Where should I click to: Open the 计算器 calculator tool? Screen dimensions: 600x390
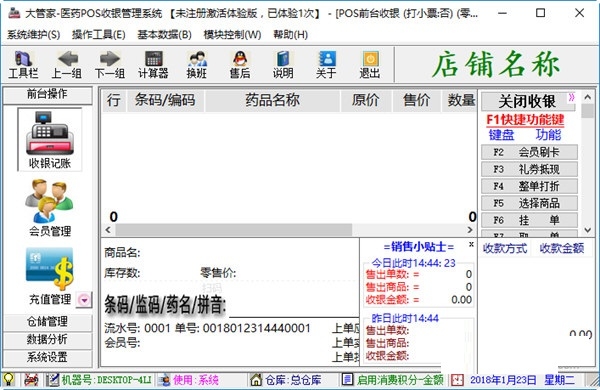[x=153, y=65]
